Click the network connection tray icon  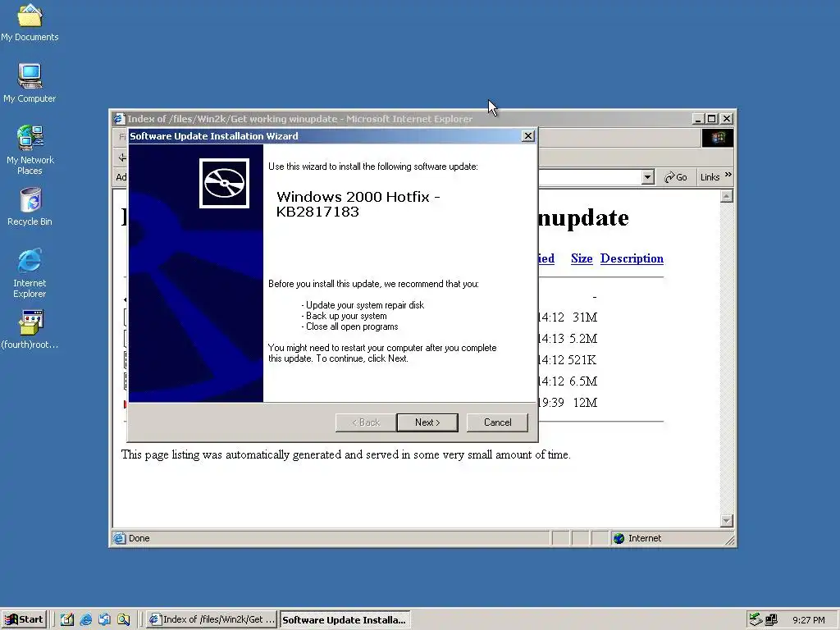pyautogui.click(x=771, y=619)
